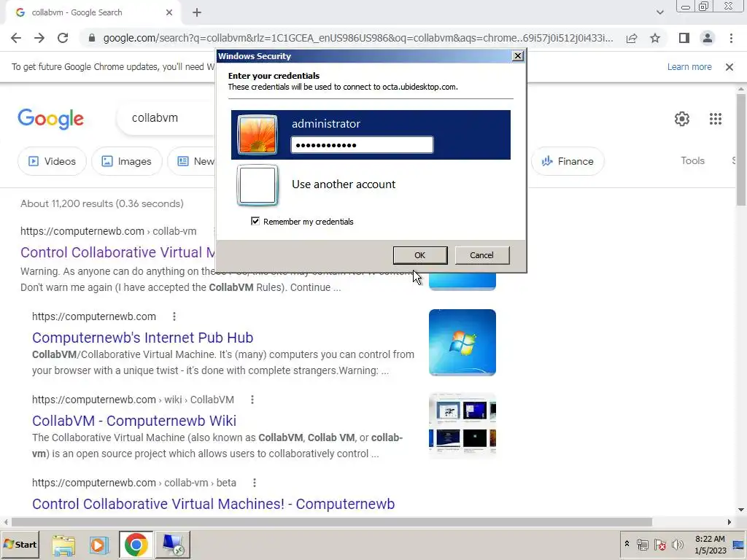The width and height of the screenshot is (747, 560).
Task: Reload the Google search page
Action: (x=63, y=38)
